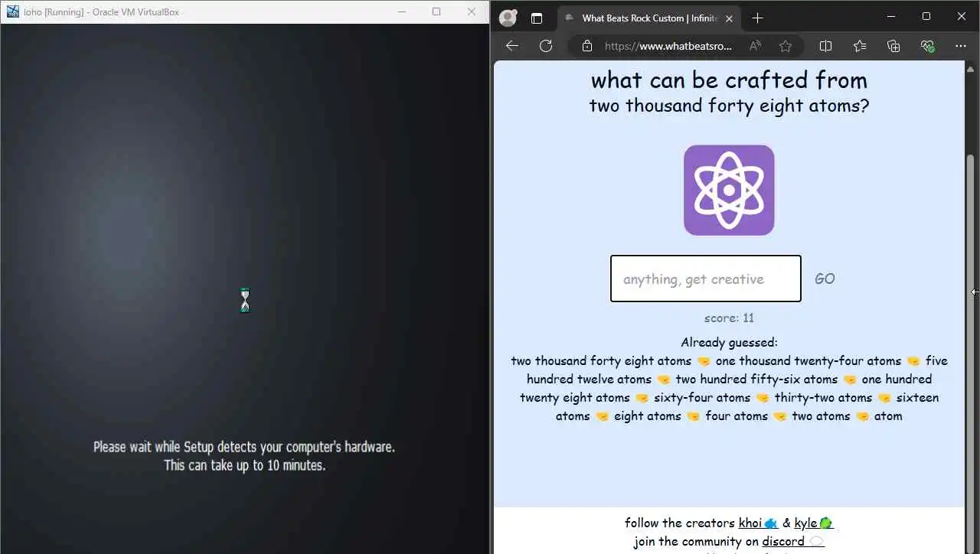The height and width of the screenshot is (554, 980).
Task: Open Edge Settings and more menu
Action: point(962,46)
